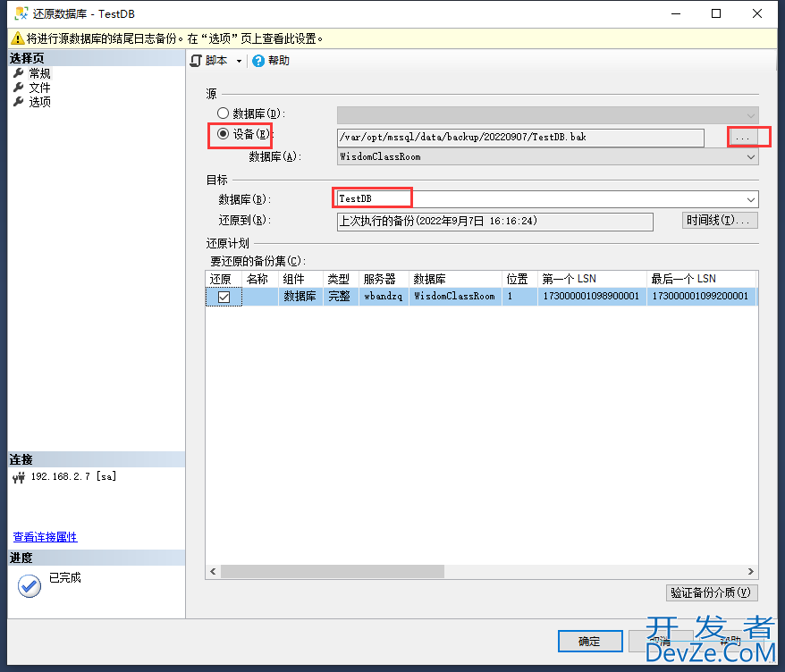Toggle the 还原 checkbox for backup set
Screen dimensions: 785x672
click(x=224, y=297)
